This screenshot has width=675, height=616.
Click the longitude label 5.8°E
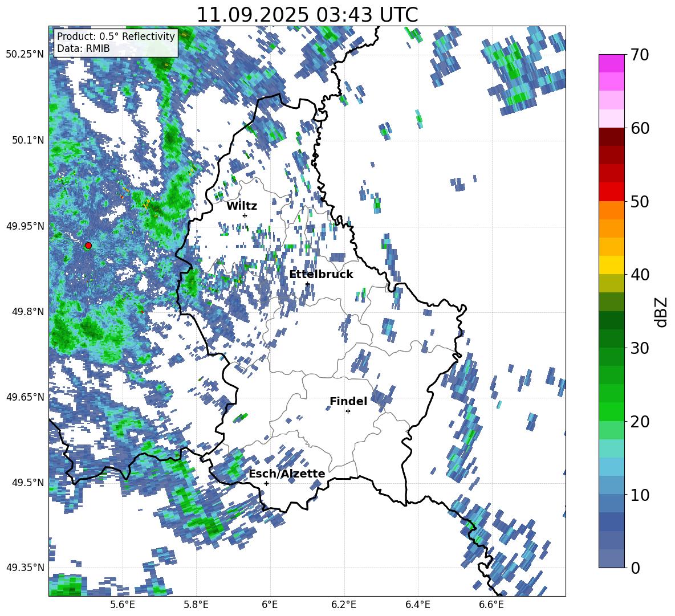(196, 605)
